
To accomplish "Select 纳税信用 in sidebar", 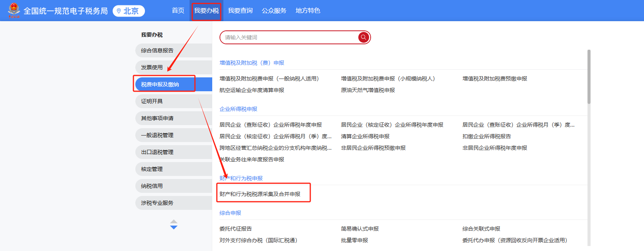I will [174, 186].
